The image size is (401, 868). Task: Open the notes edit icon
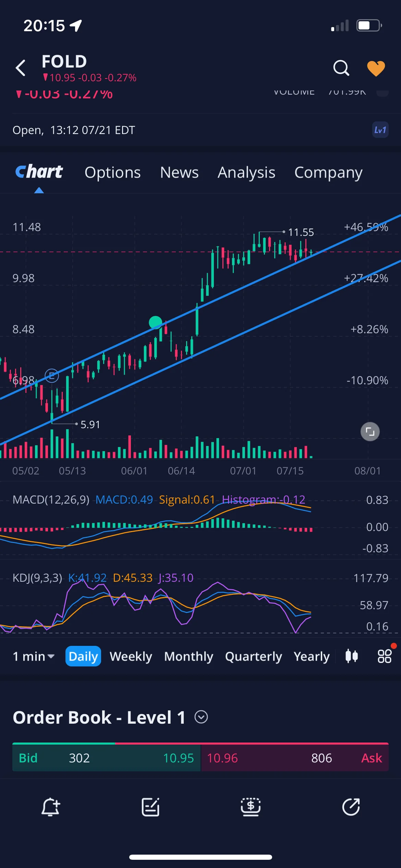point(150,807)
